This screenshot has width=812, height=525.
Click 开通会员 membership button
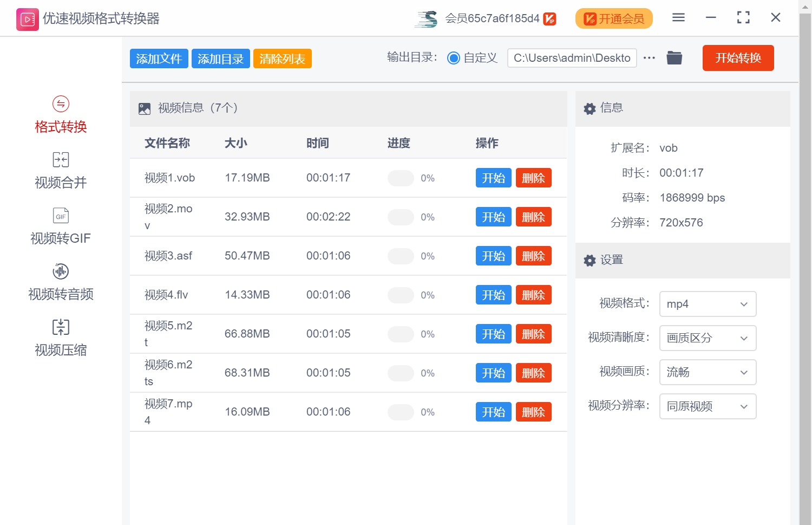(x=613, y=18)
